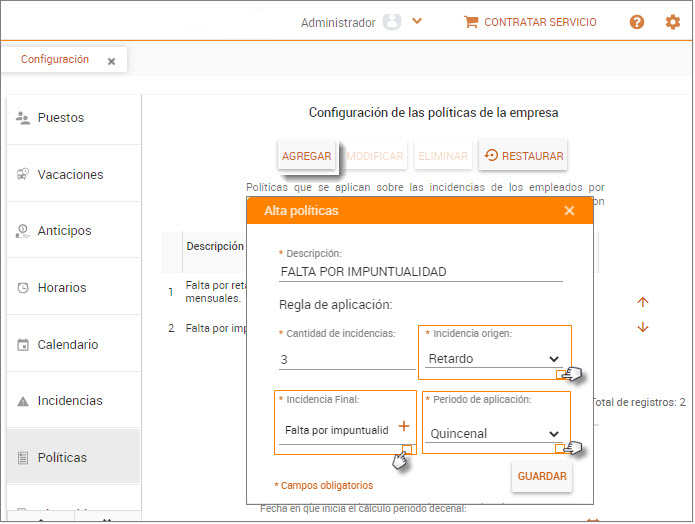This screenshot has height=524, width=695.
Task: Click the help question mark icon
Action: pyautogui.click(x=637, y=22)
